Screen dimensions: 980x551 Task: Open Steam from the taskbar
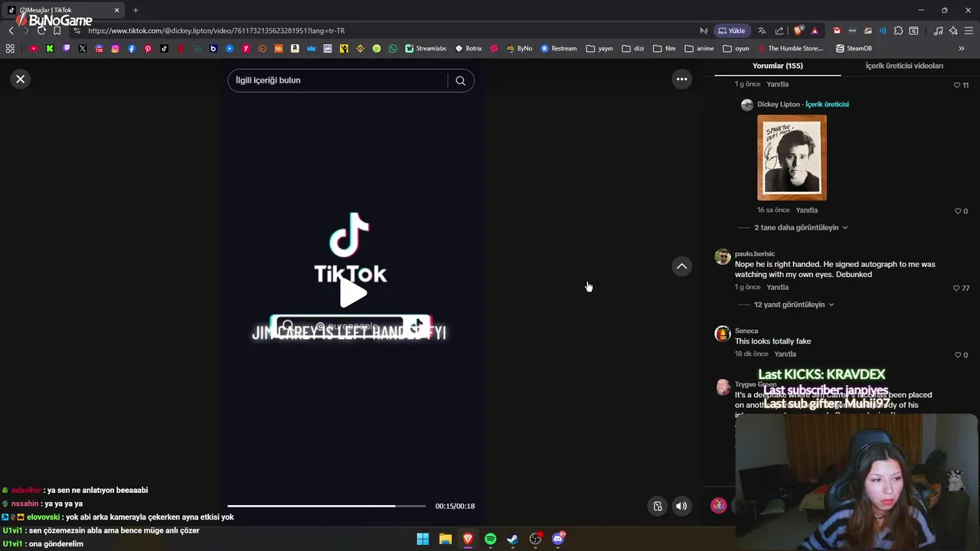click(x=512, y=539)
